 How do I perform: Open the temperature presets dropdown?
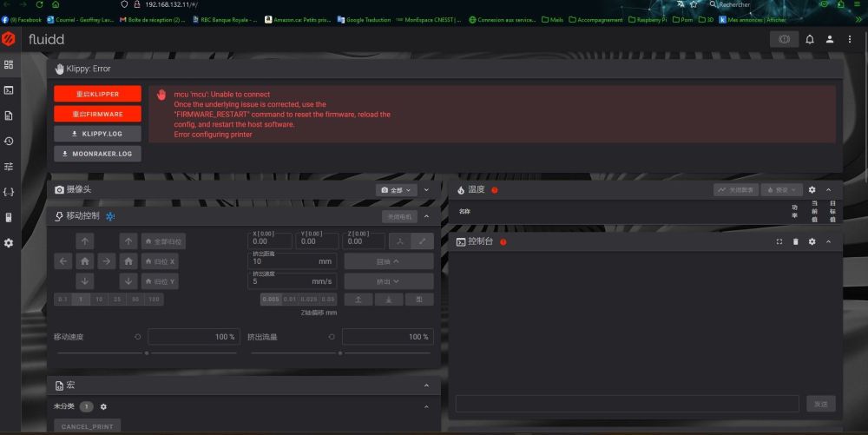781,190
